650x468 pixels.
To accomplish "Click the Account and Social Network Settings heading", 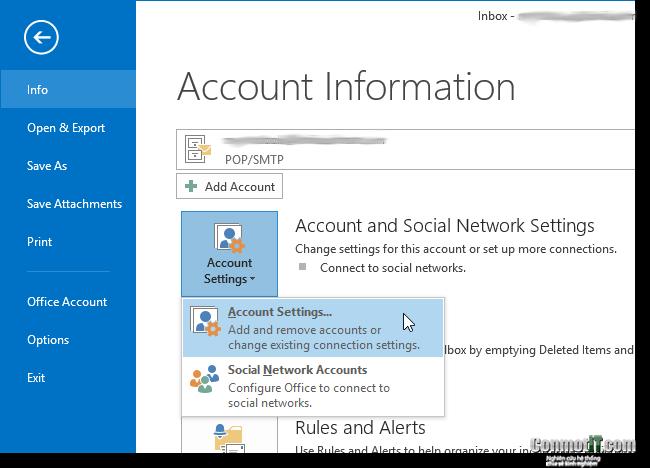I will click(x=445, y=226).
